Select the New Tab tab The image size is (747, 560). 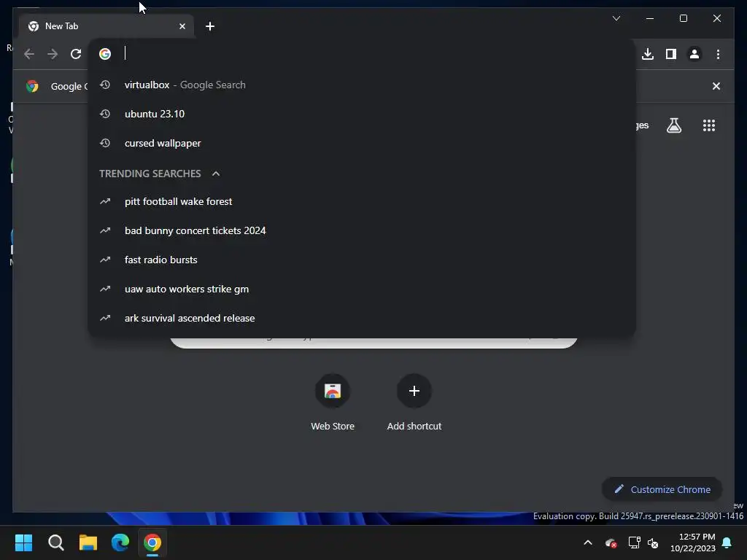click(x=106, y=26)
